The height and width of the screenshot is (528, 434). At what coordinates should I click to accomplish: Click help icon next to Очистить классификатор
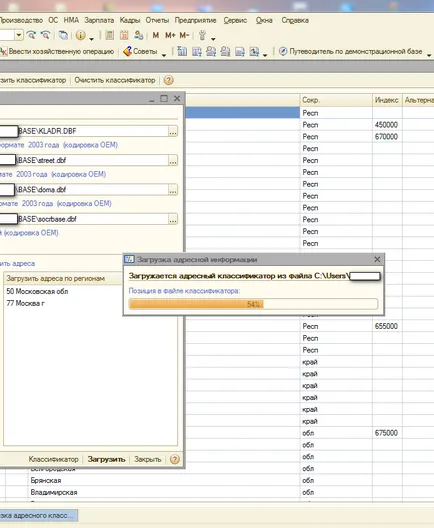click(x=168, y=80)
